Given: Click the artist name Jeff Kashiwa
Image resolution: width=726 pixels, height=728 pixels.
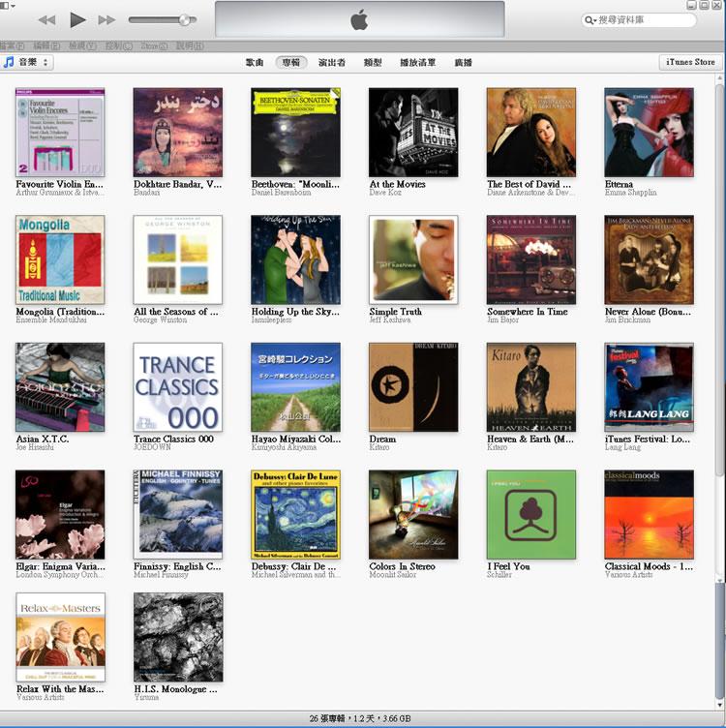Looking at the screenshot, I should (x=390, y=319).
